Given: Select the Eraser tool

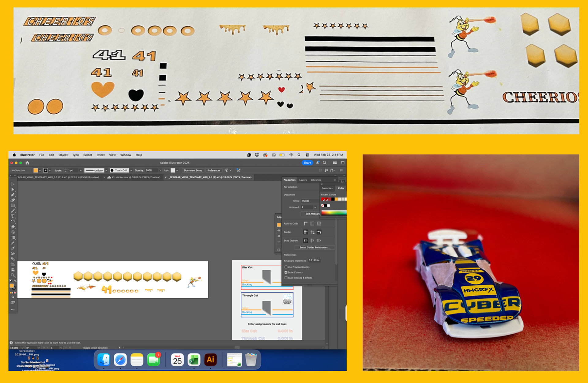Looking at the screenshot, I should pyautogui.click(x=13, y=227).
